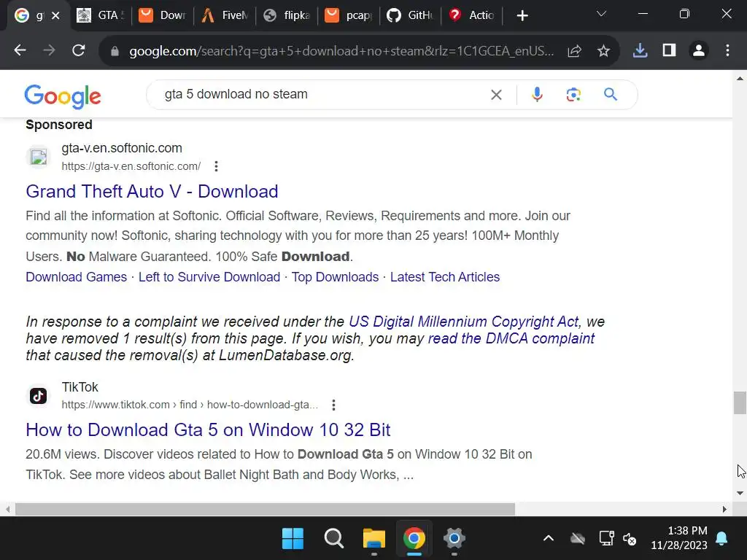
Task: Bookmark this page with the star icon
Action: [603, 51]
